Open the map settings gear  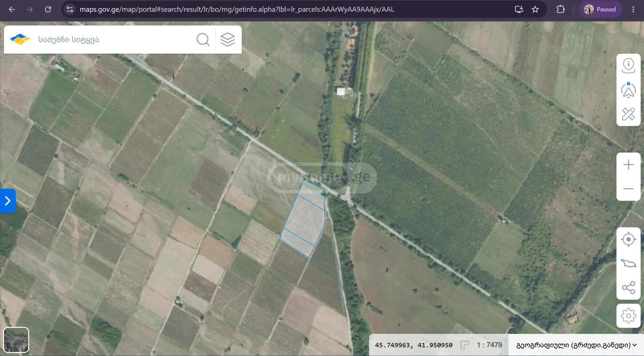tap(629, 316)
